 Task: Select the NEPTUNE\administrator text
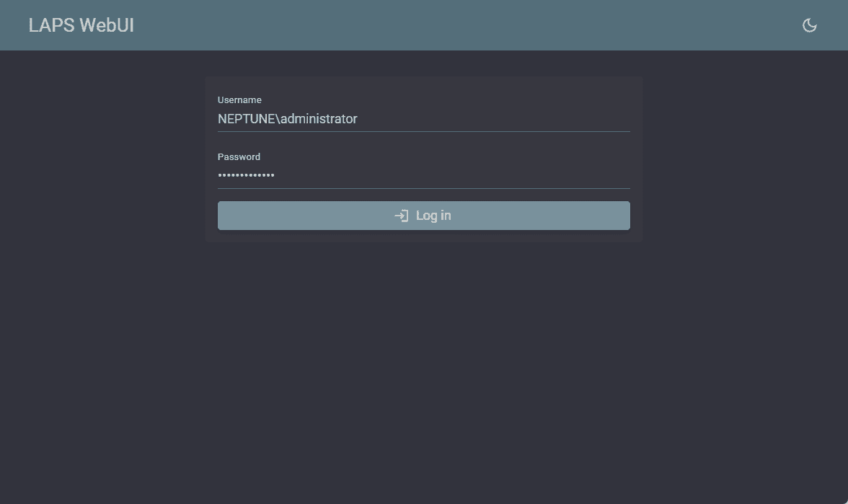(287, 119)
